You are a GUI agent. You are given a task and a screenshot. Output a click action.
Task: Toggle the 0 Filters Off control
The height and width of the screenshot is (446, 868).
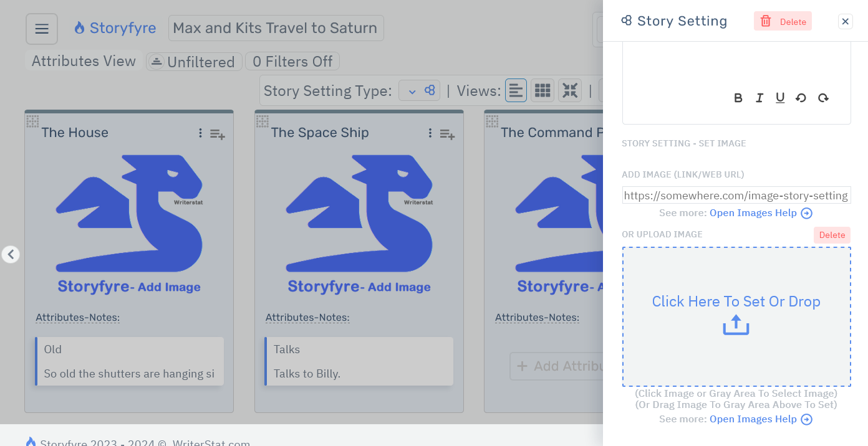tap(292, 61)
